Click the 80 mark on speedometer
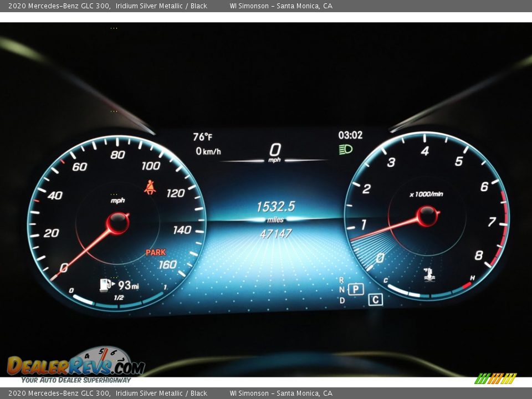The width and height of the screenshot is (532, 399). (117, 155)
